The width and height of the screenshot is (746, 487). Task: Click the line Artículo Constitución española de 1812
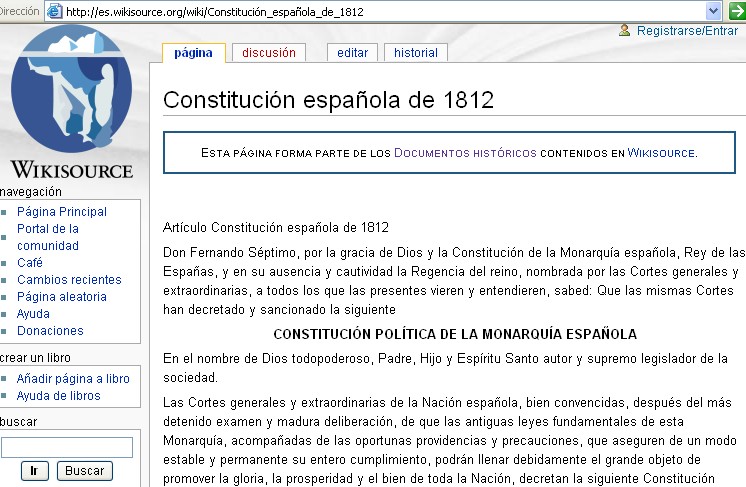[x=276, y=227]
